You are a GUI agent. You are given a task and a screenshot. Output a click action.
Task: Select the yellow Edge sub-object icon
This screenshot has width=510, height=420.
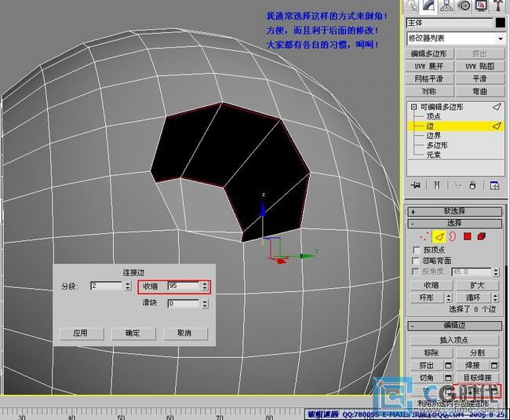pos(439,236)
